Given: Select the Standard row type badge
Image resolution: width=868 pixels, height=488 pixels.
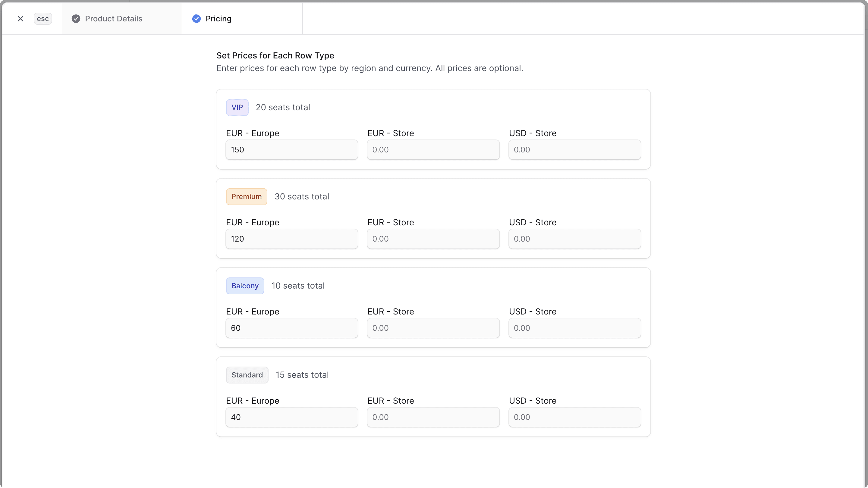Looking at the screenshot, I should [247, 374].
